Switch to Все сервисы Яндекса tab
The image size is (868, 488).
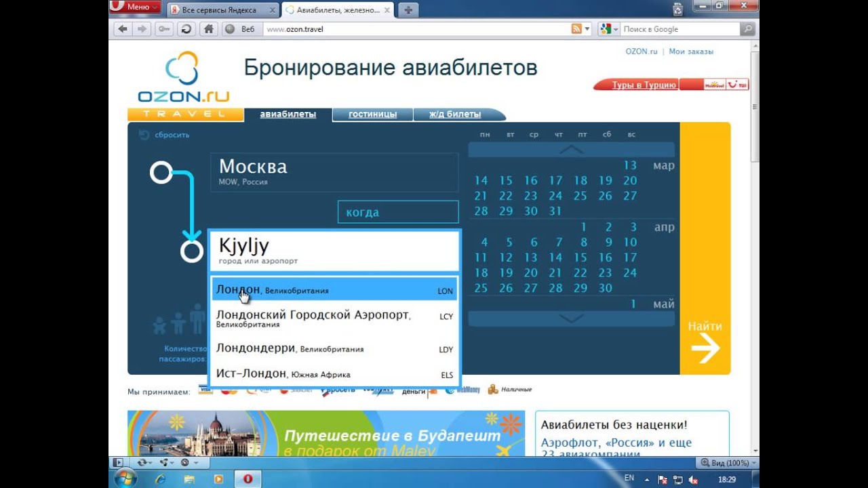point(219,10)
